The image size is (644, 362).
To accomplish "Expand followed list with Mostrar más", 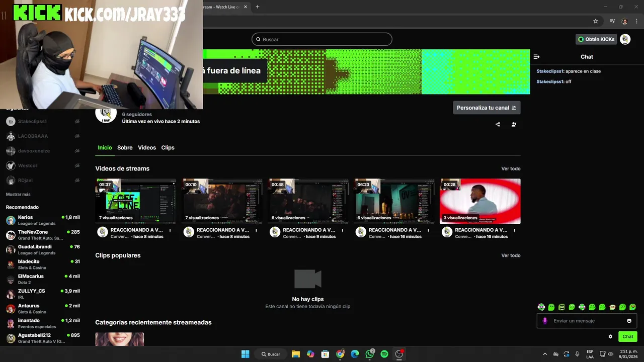I will tap(18, 195).
